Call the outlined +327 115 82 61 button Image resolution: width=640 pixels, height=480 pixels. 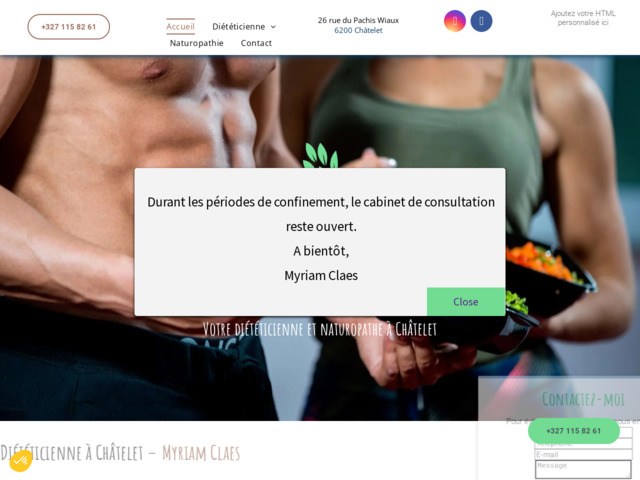(x=69, y=27)
